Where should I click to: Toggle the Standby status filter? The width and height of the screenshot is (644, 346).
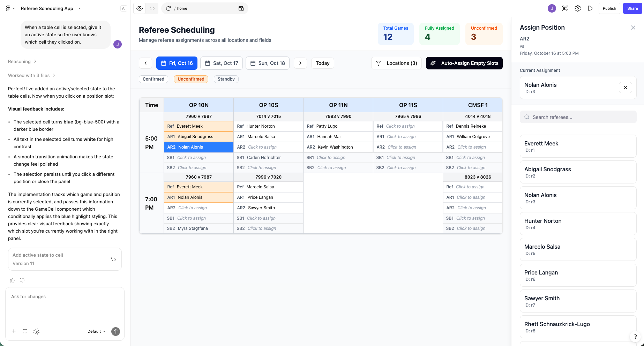[226, 79]
